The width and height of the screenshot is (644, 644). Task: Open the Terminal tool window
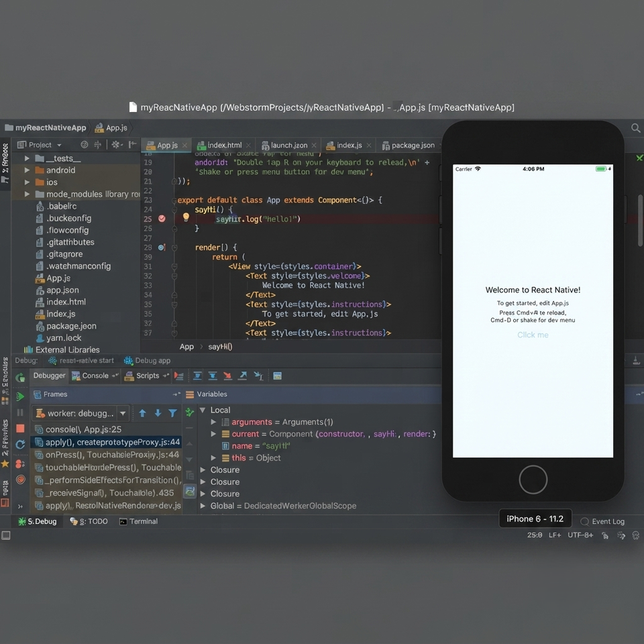tap(138, 521)
